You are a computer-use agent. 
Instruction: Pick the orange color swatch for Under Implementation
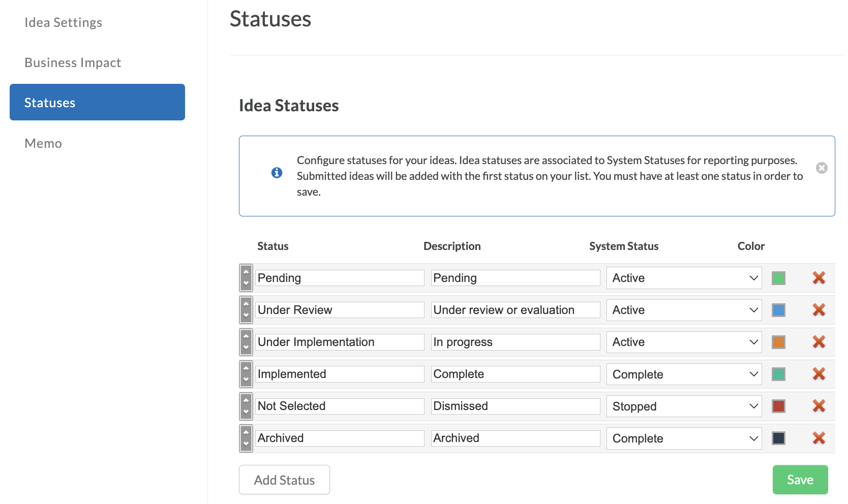(x=778, y=342)
